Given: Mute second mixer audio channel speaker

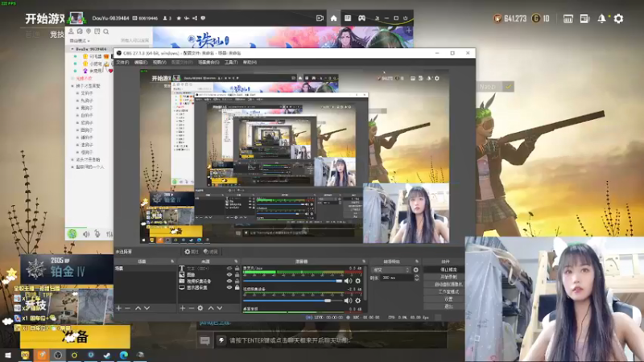Looking at the screenshot, I should [x=349, y=300].
